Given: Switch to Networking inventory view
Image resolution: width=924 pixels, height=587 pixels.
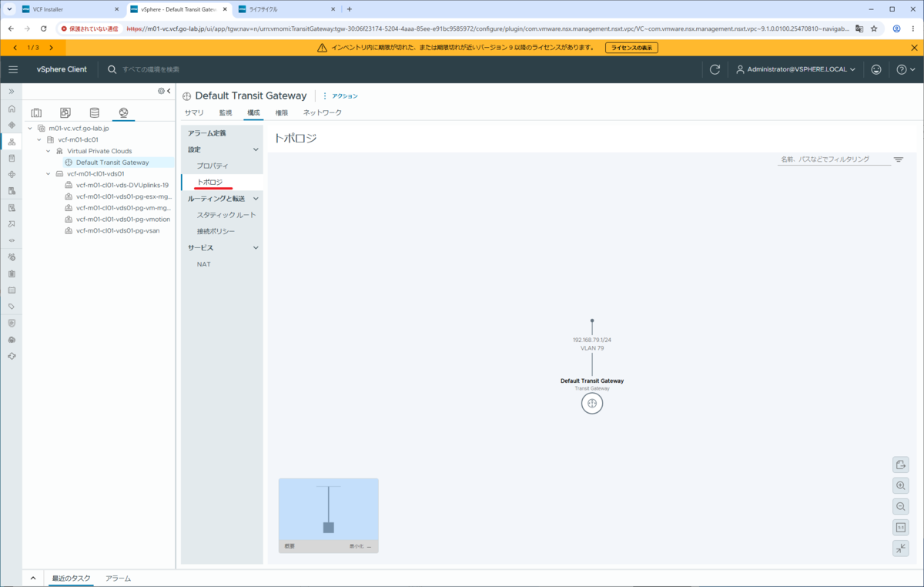Looking at the screenshot, I should tap(123, 112).
